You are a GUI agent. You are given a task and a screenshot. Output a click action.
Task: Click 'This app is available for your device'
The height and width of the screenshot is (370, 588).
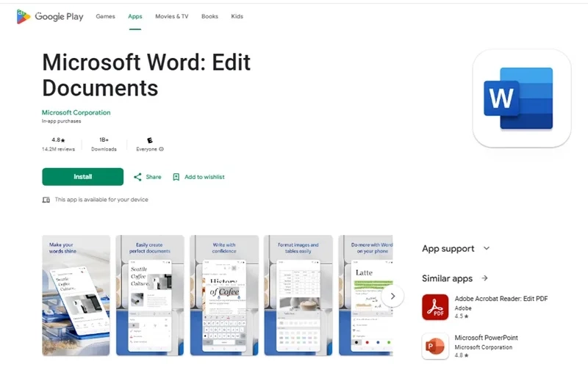(101, 200)
